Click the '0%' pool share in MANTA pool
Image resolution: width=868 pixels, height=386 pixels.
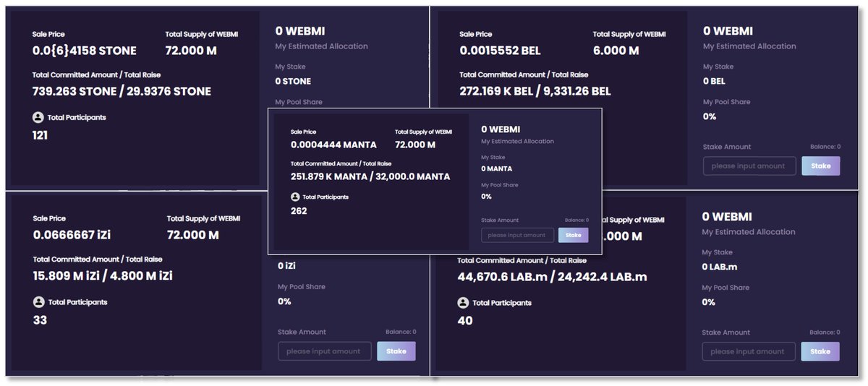click(486, 196)
